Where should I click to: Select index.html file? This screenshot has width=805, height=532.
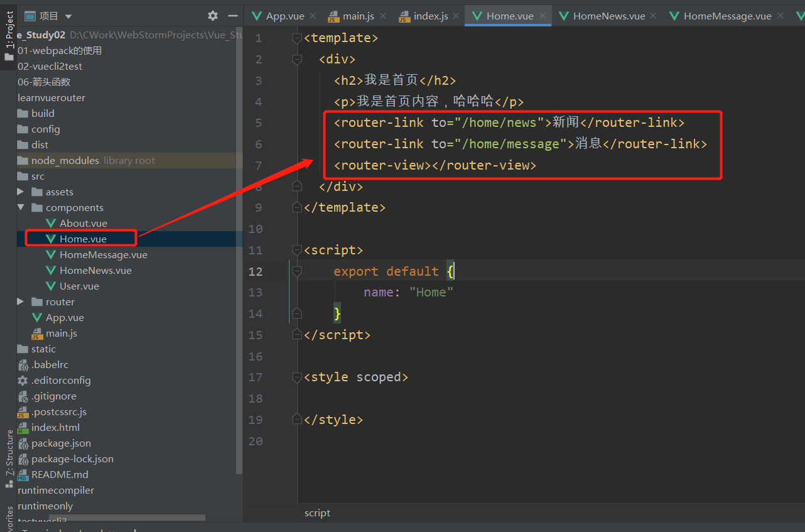pos(55,427)
